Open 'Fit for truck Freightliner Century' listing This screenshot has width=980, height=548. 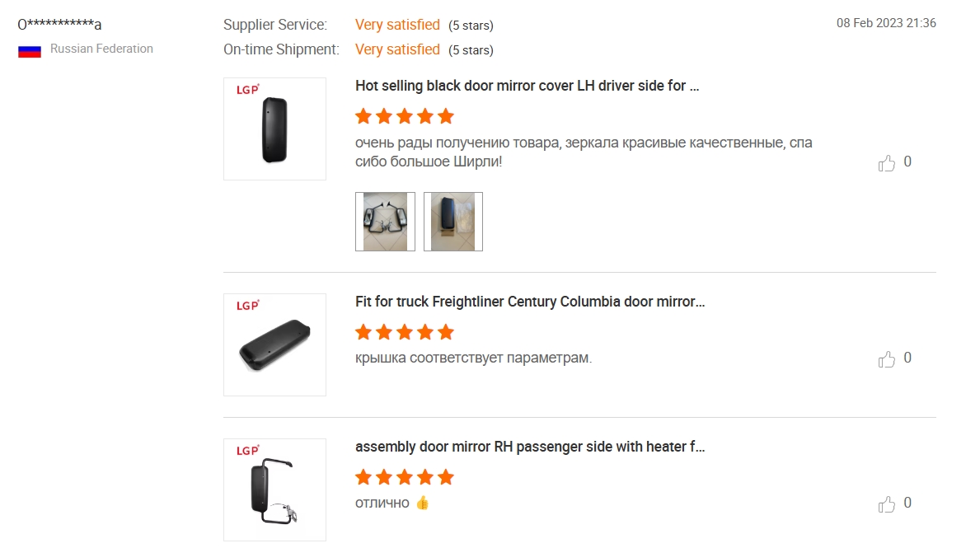click(x=530, y=302)
